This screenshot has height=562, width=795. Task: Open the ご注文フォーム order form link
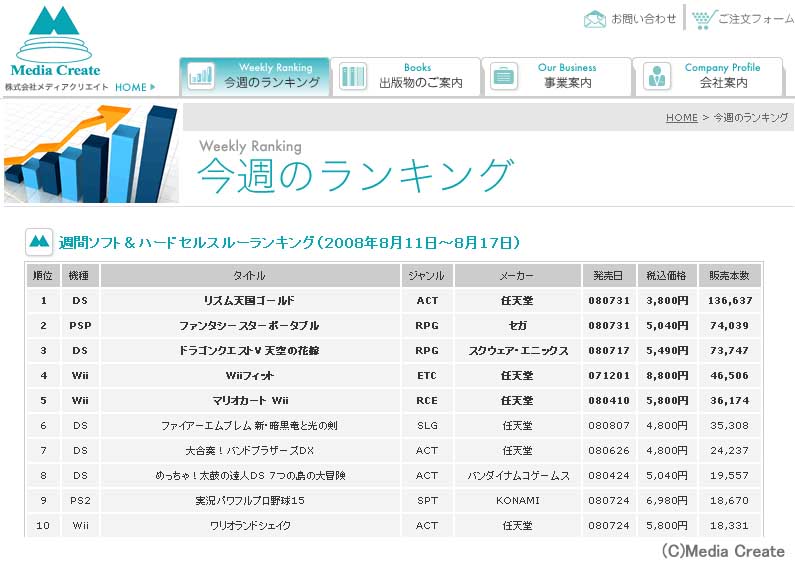756,19
